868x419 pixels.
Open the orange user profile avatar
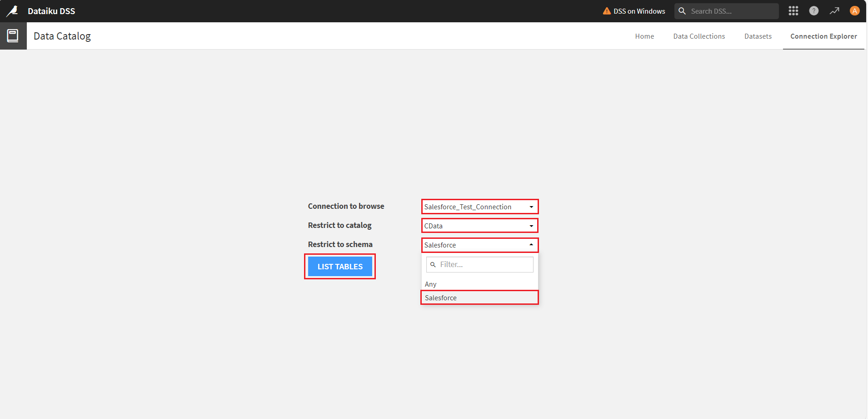854,11
